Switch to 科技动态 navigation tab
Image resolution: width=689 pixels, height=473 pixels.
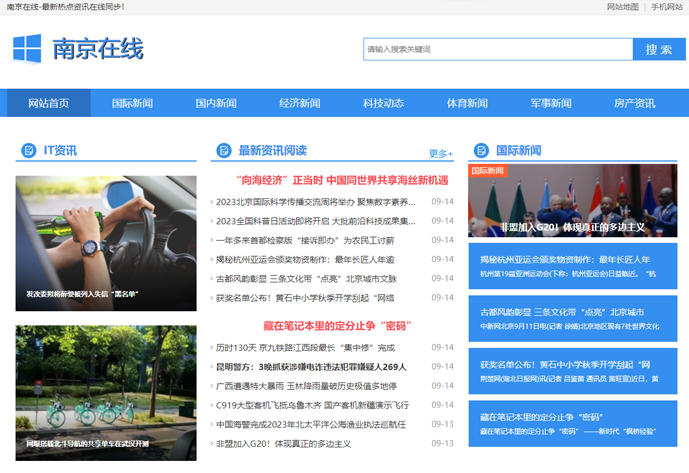coord(383,103)
